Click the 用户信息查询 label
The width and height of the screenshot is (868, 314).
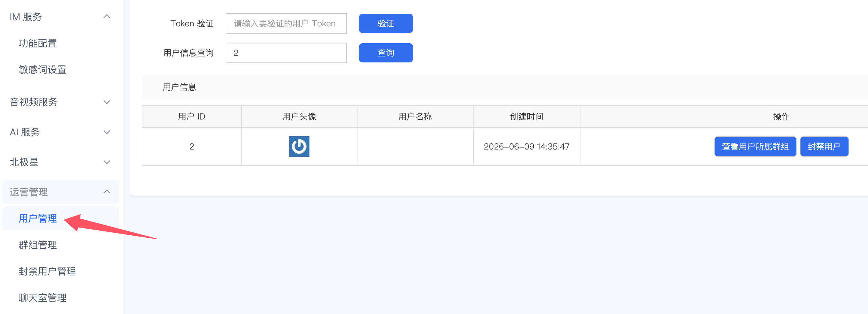coord(188,53)
